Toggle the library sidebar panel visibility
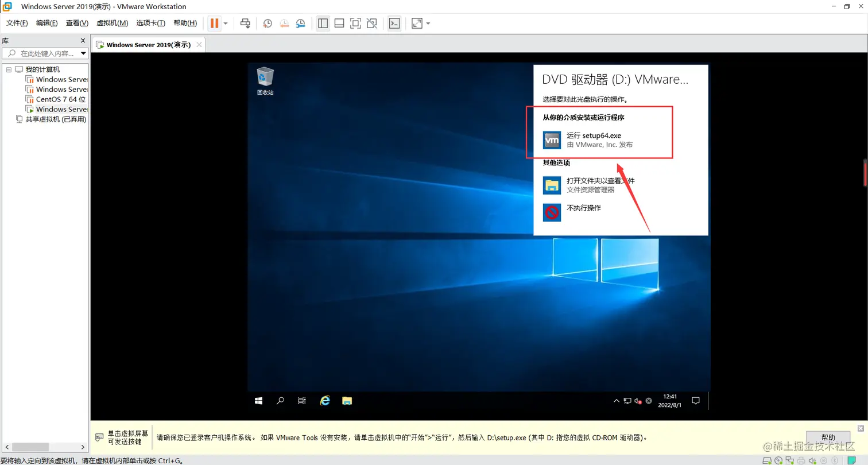 pos(322,23)
